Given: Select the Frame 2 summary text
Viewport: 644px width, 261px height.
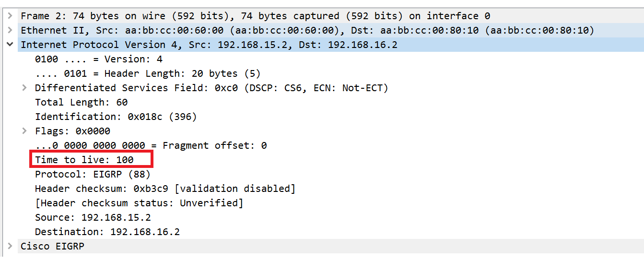Looking at the screenshot, I should click(x=256, y=16).
